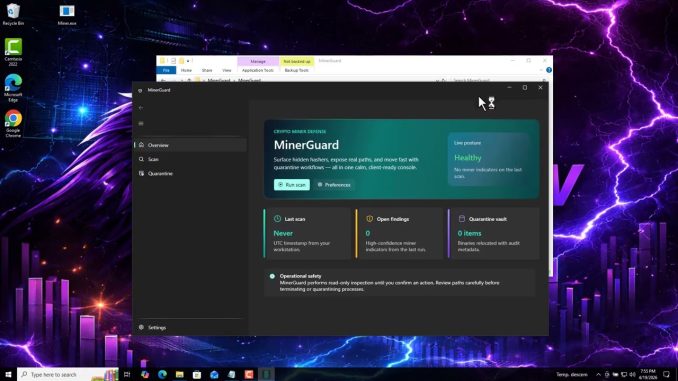Viewport: 678px width, 381px height.
Task: Click the Quarantine icon in sidebar
Action: pyautogui.click(x=141, y=173)
